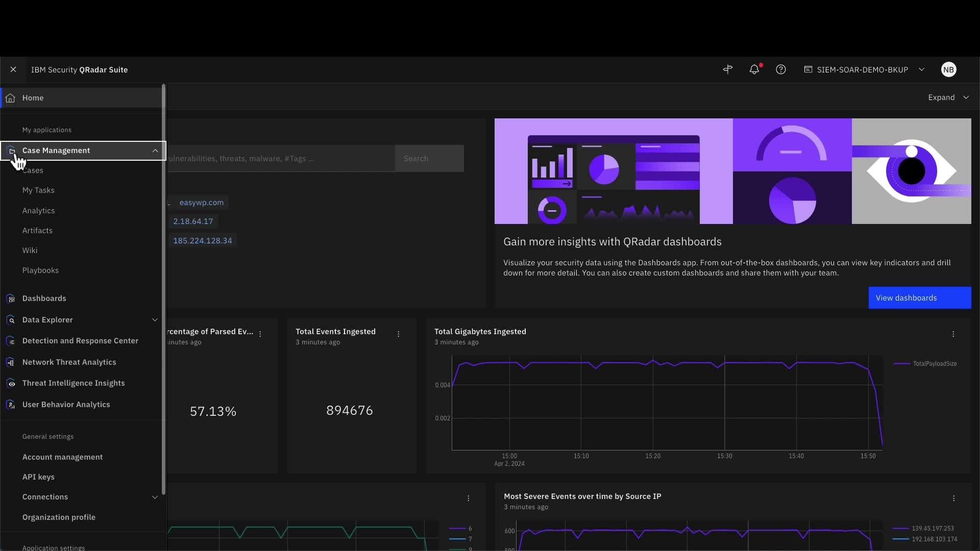Click the View dashboards button
This screenshot has height=551, width=980.
coord(919,298)
